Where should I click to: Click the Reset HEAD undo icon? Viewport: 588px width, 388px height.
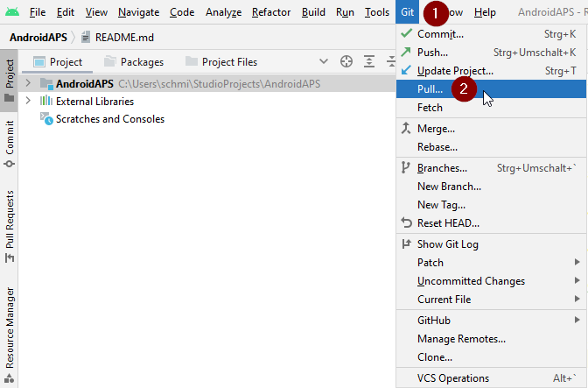[x=406, y=222]
